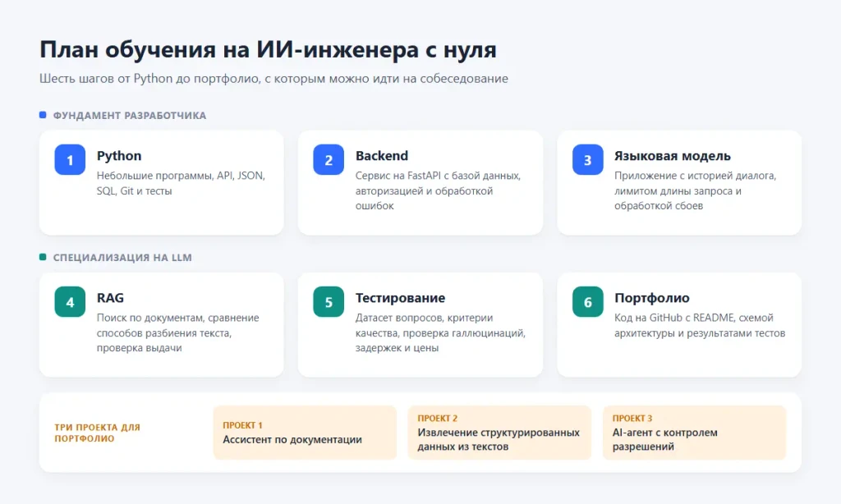Click the description 'Датасет вопросов, критерии качества'
The image size is (841, 504).
pyautogui.click(x=440, y=332)
